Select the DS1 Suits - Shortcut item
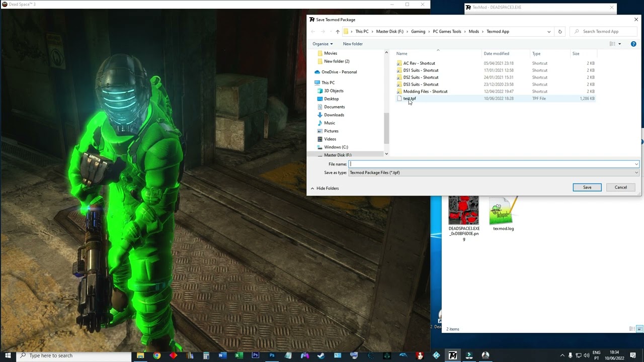 (x=421, y=70)
